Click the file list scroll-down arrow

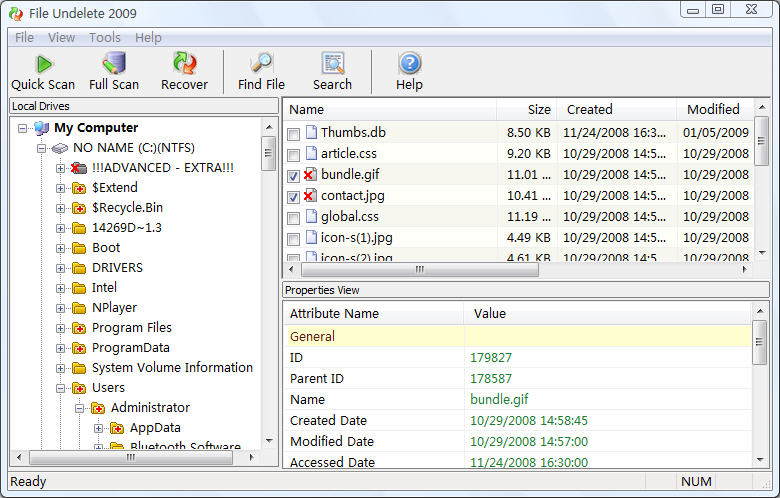(x=762, y=253)
